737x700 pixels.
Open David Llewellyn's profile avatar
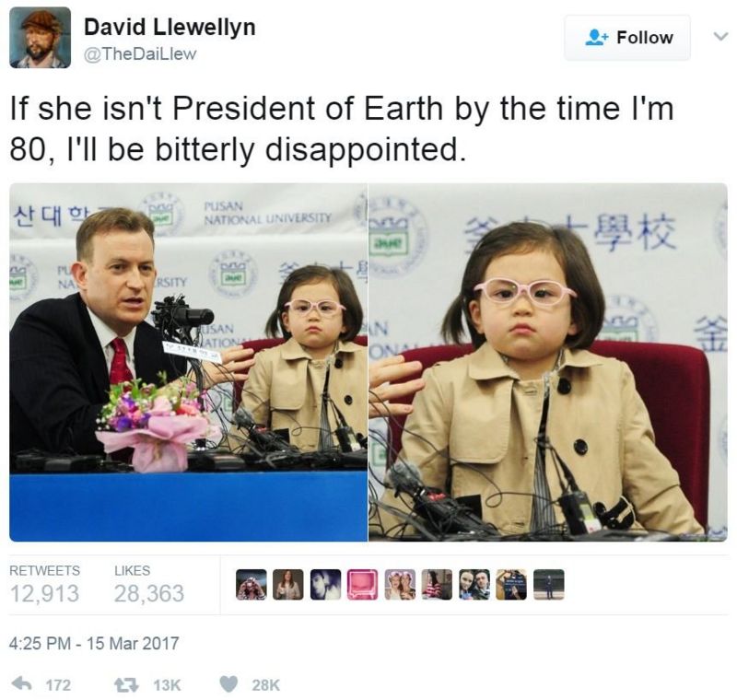(x=40, y=38)
